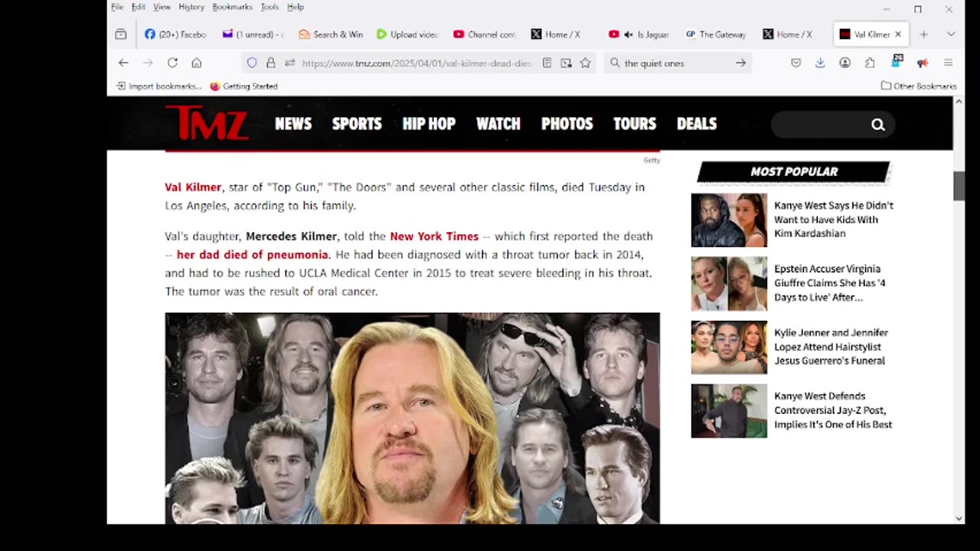This screenshot has height=551, width=980.
Task: Open tracking protection shield info
Action: click(251, 63)
